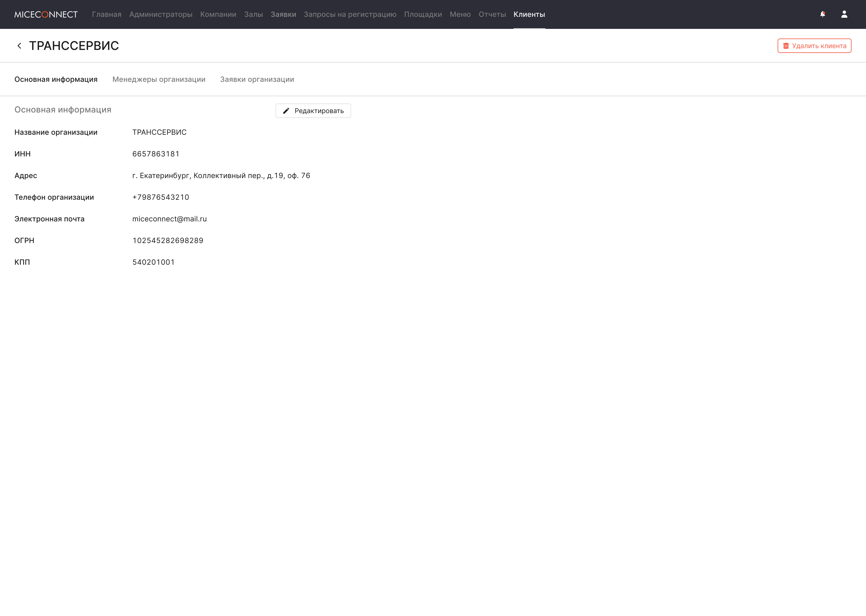Screen dimensions: 866x616
Task: Click the Электронная почта label
Action: 49,219
